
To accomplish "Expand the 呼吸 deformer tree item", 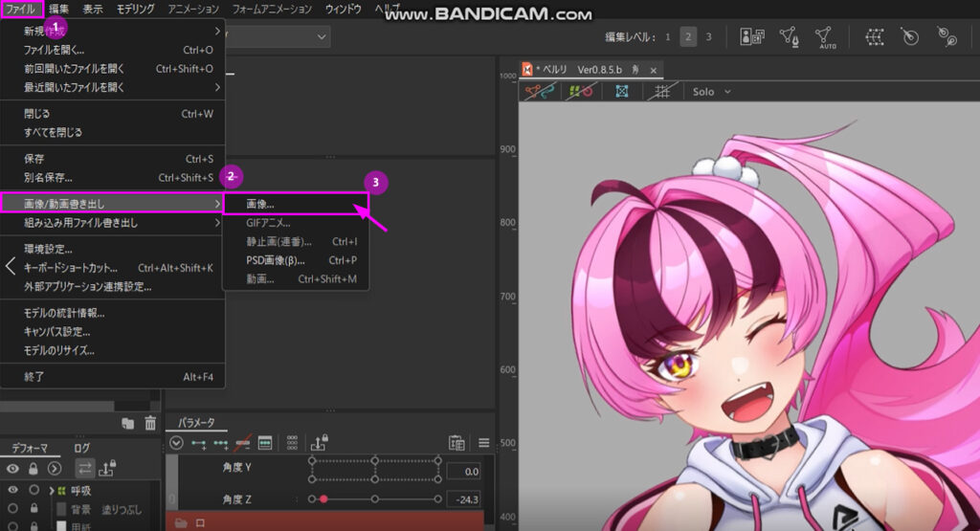I will coord(52,490).
